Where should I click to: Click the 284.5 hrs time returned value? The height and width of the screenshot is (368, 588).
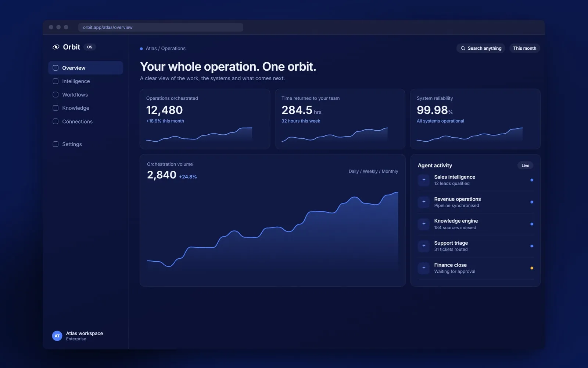point(301,110)
